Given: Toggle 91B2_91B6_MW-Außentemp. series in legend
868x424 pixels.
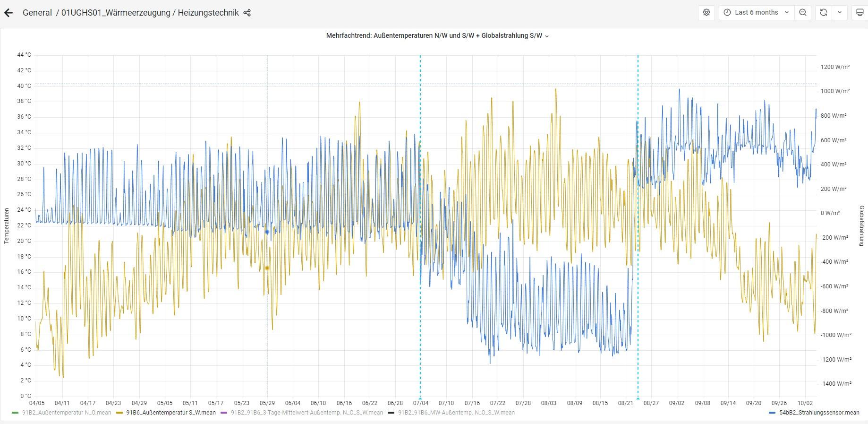Looking at the screenshot, I should 456,413.
